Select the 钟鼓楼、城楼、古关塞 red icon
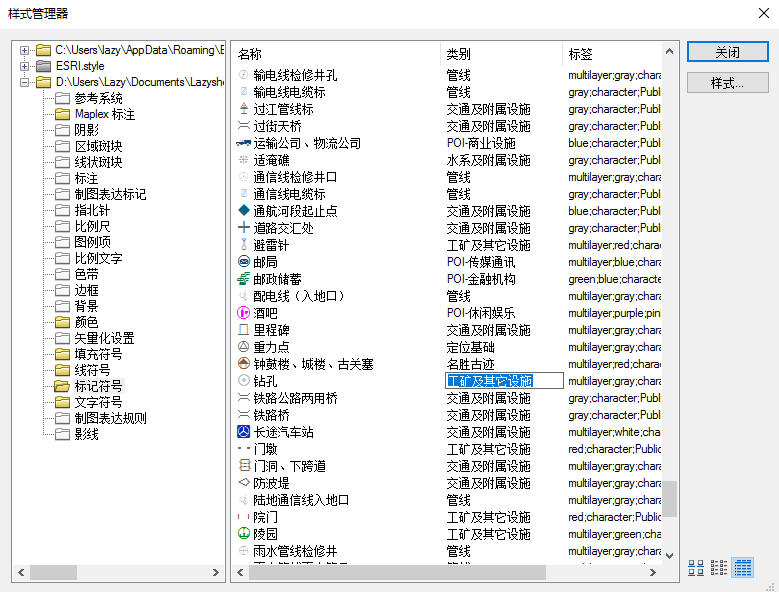The image size is (779, 592). [243, 364]
